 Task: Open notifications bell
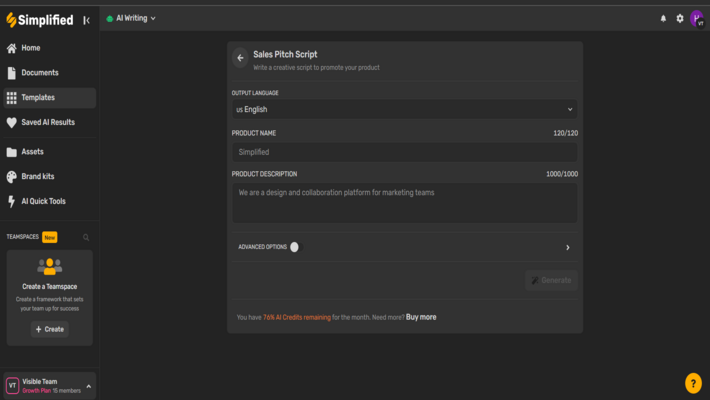(663, 19)
